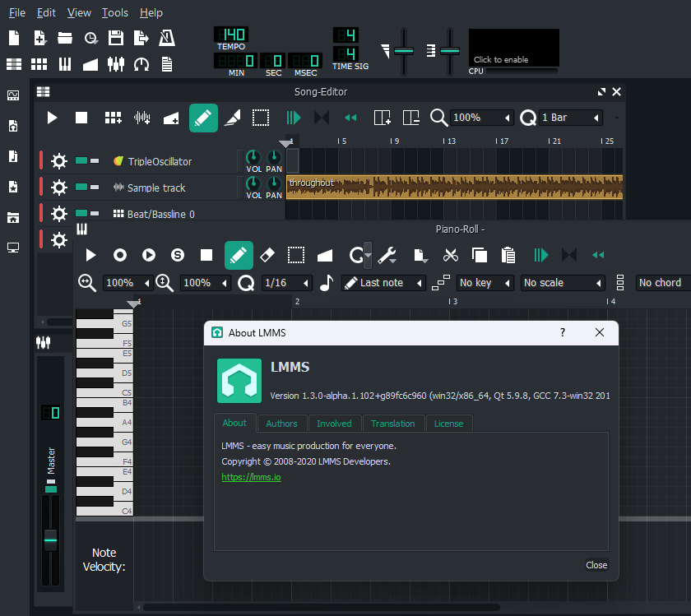The height and width of the screenshot is (616, 691).
Task: Add automation track in Song-Editor
Action: pyautogui.click(x=171, y=118)
